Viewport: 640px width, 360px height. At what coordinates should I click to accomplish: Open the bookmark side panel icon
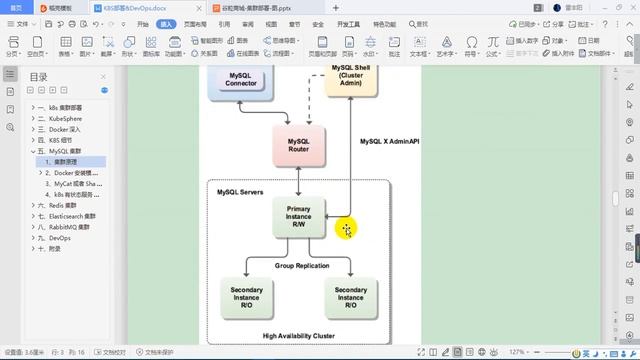coord(10,109)
